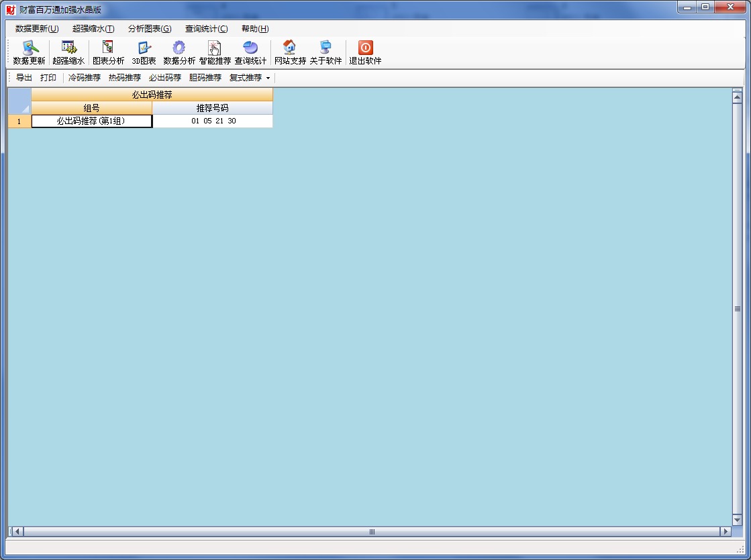Click the 冷码推荐 button
This screenshot has height=560, width=751.
85,78
